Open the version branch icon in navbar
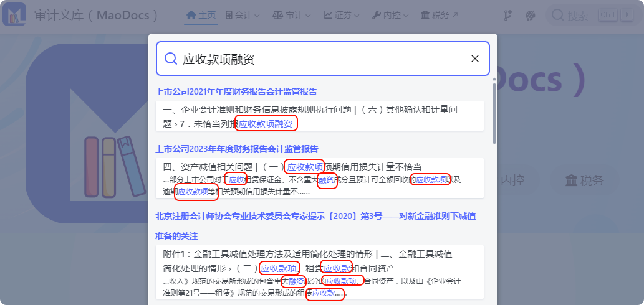Viewport: 644px width, 305px height. [508, 16]
